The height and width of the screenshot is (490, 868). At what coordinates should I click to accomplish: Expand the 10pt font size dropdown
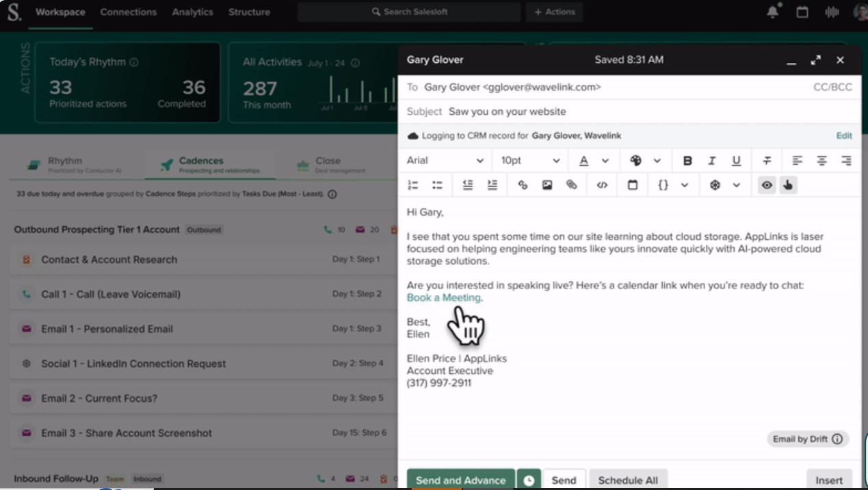(x=531, y=161)
